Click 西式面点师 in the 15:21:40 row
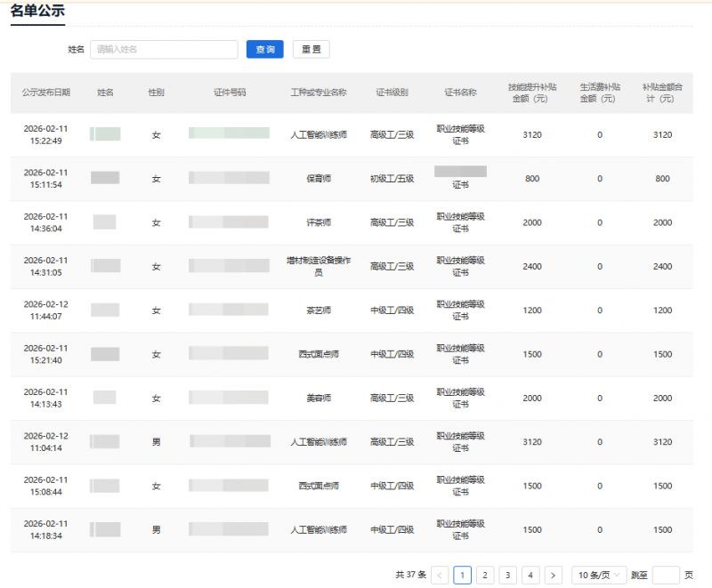The height and width of the screenshot is (588, 712). point(319,354)
